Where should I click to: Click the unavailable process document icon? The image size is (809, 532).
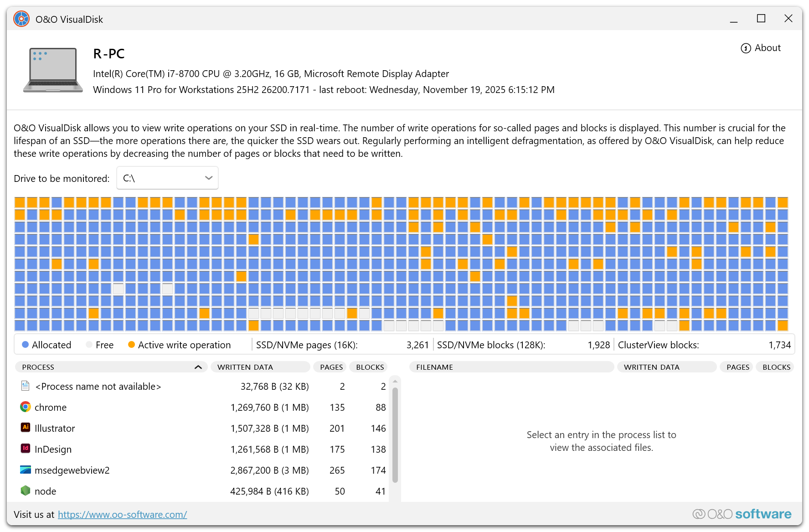coord(26,386)
